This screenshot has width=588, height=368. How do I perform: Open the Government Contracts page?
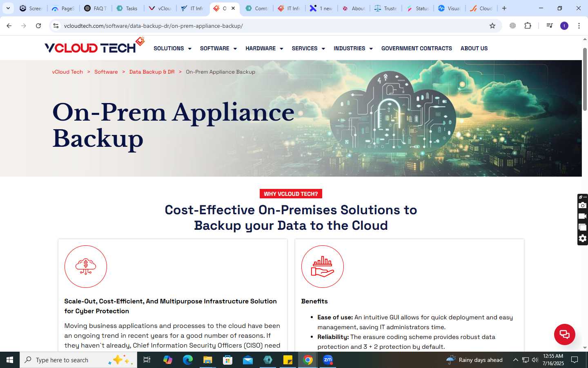[416, 48]
